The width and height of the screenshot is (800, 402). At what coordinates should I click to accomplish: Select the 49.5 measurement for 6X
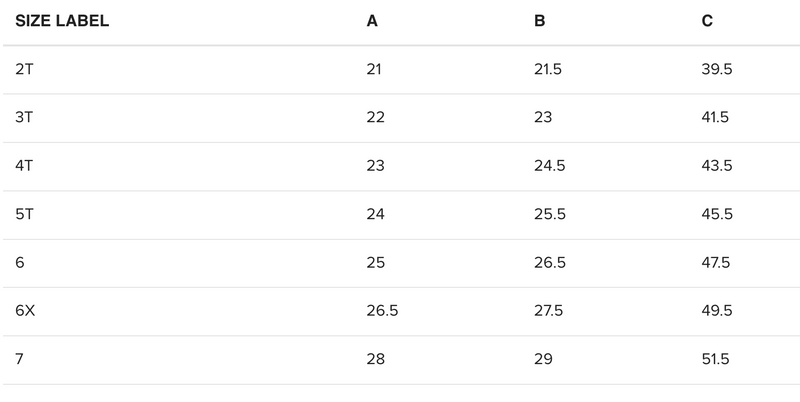point(718,311)
